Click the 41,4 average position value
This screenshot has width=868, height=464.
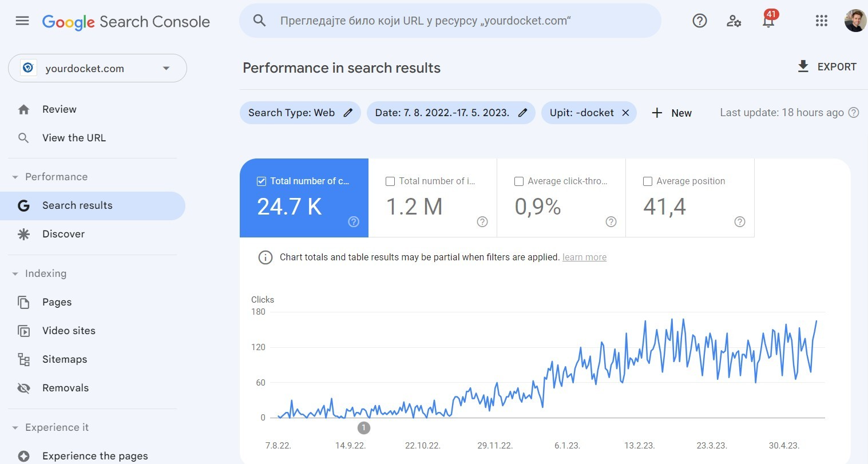664,207
